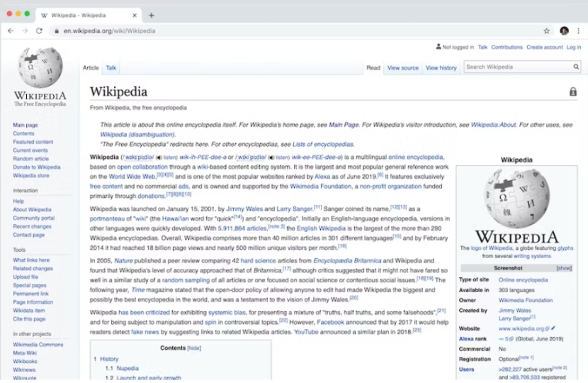Open a Random article

pos(30,158)
